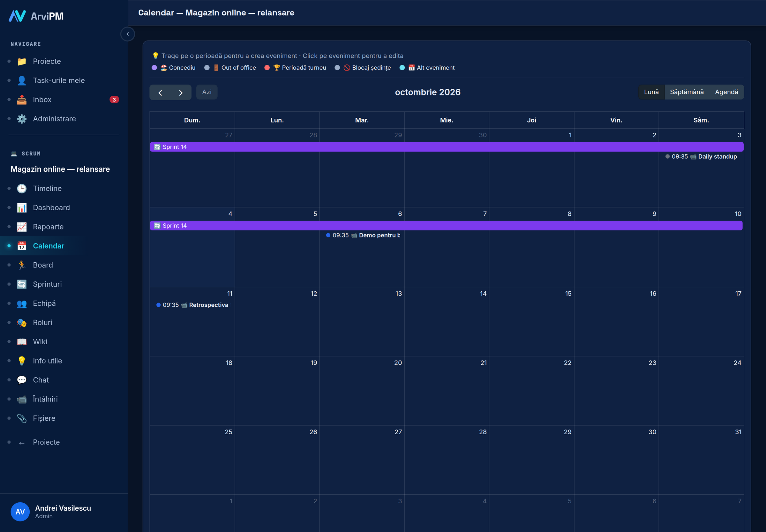Click the Roluri masks icon
This screenshot has height=532, width=766.
22,323
